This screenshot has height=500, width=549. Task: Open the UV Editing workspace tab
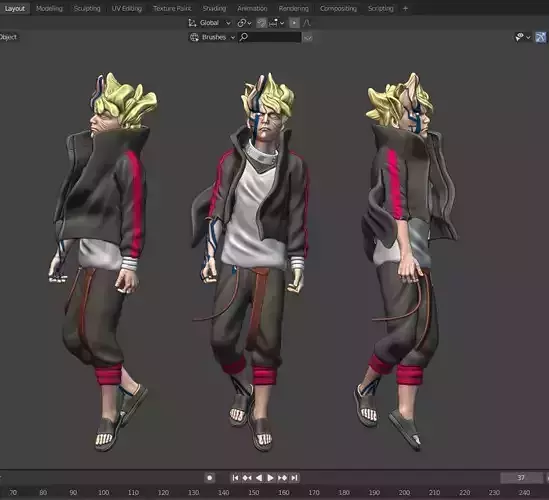[127, 8]
